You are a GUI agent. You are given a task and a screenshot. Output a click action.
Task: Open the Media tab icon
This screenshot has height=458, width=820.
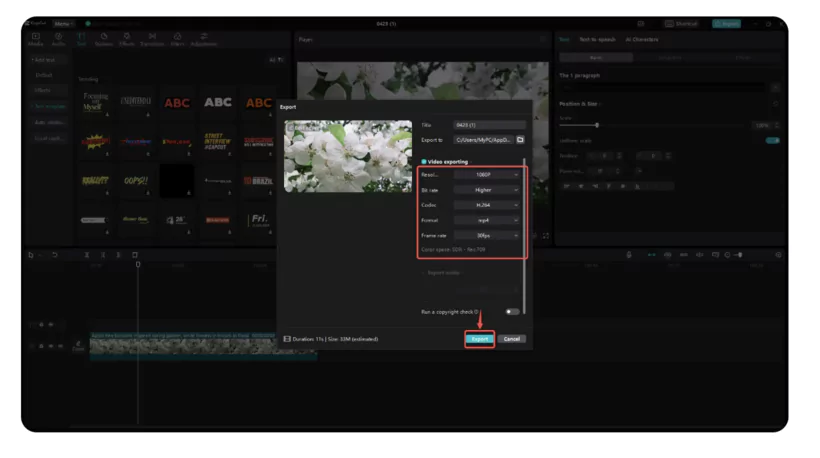pyautogui.click(x=36, y=39)
